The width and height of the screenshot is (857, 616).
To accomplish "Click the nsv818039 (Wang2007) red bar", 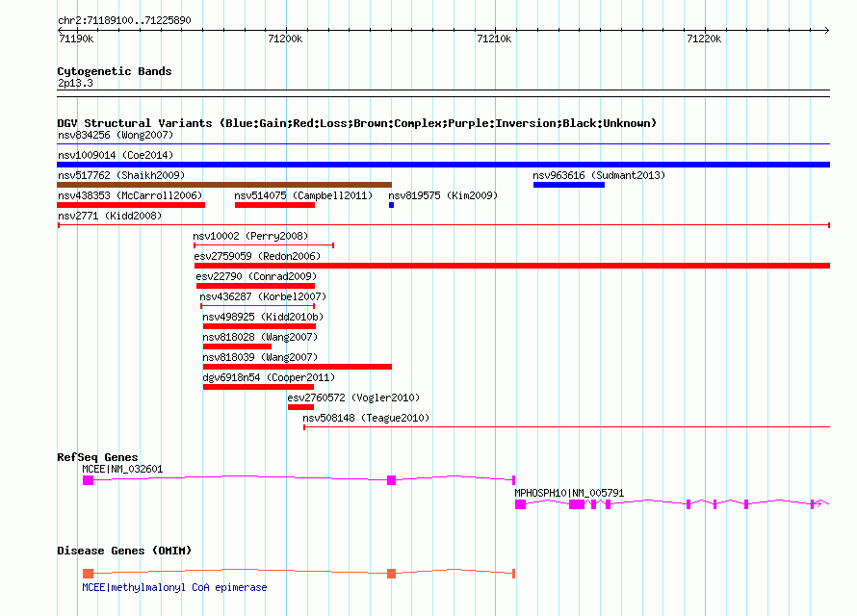I will point(298,367).
